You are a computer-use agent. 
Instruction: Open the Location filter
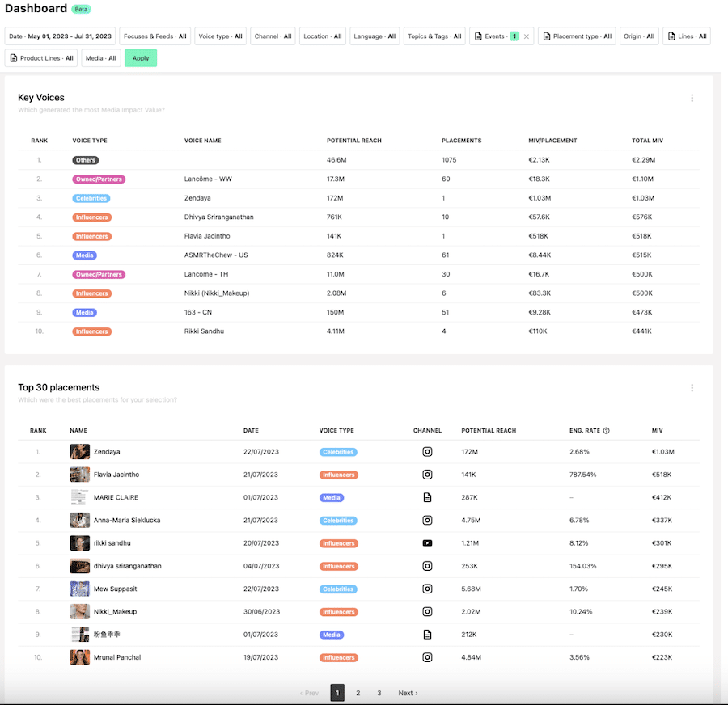pyautogui.click(x=322, y=36)
